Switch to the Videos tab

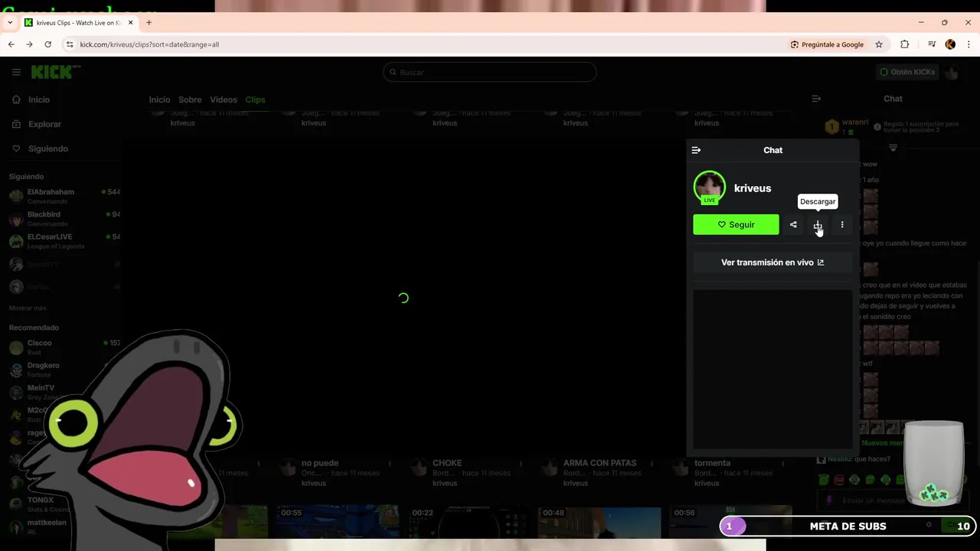224,99
